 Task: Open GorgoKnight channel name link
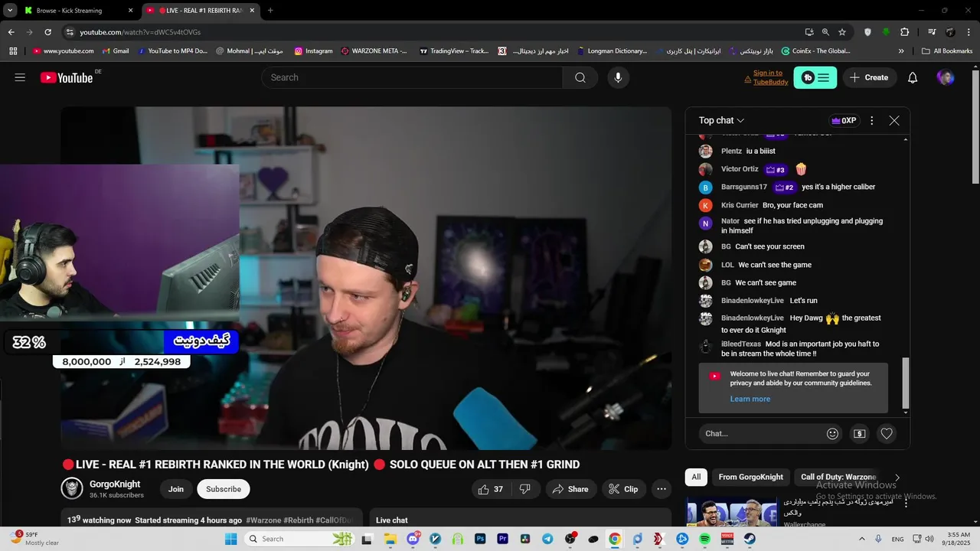coord(115,484)
